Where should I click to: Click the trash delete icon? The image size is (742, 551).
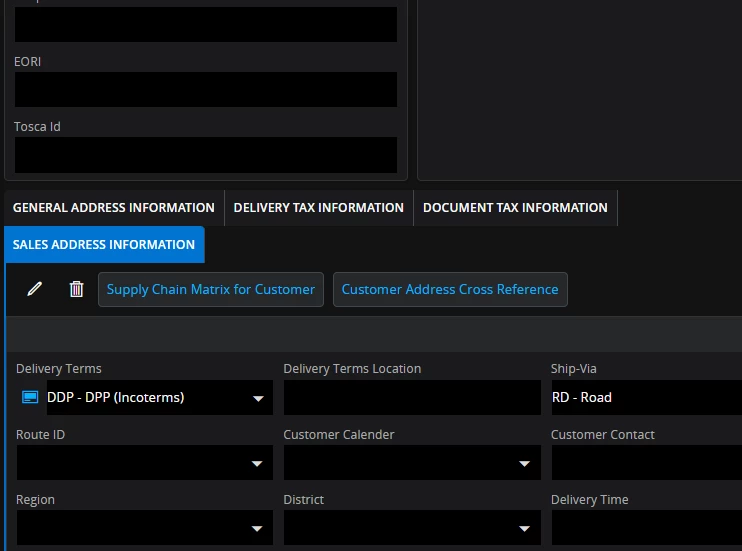[x=76, y=289]
